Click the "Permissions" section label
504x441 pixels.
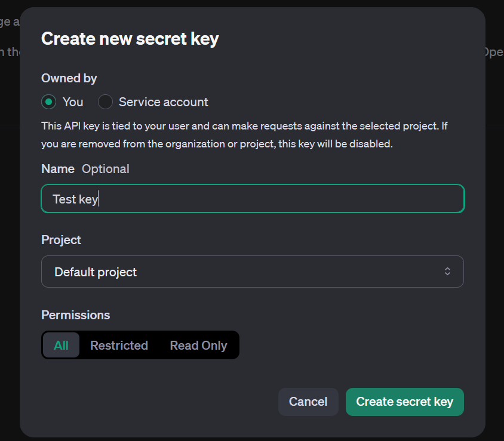pos(75,315)
